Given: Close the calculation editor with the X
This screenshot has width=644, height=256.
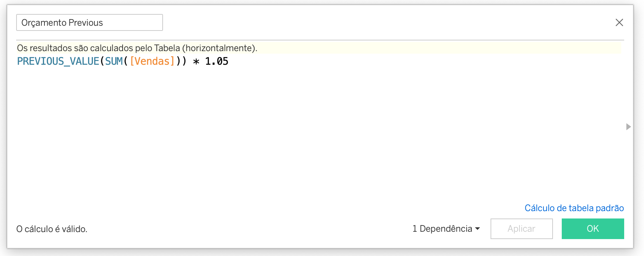Looking at the screenshot, I should 619,22.
